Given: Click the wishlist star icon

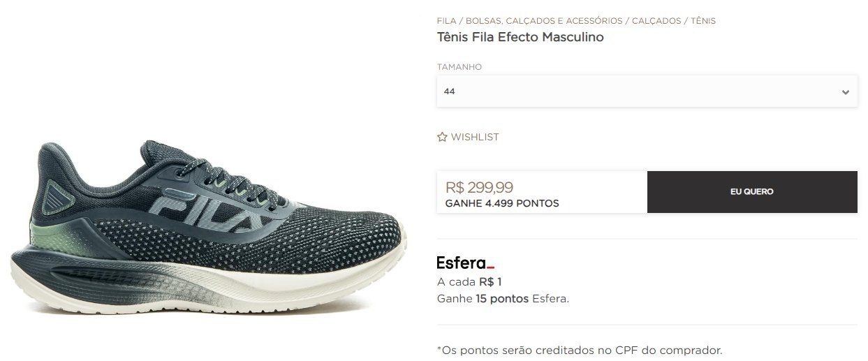Looking at the screenshot, I should pos(442,137).
